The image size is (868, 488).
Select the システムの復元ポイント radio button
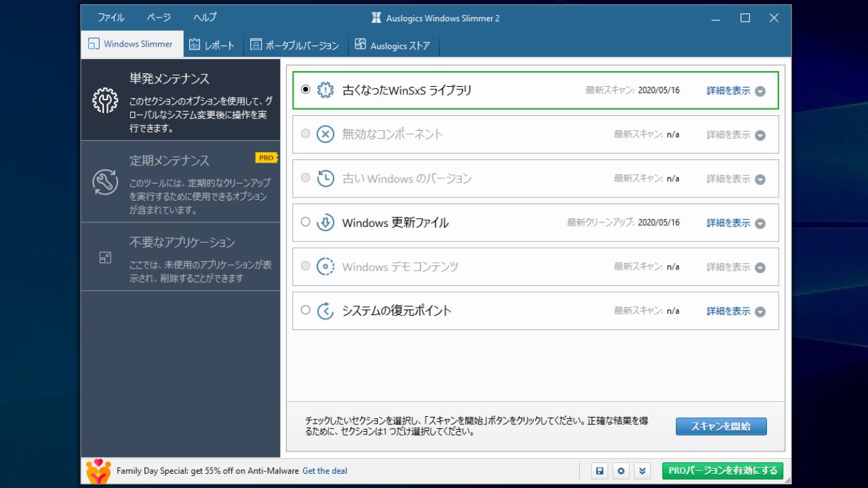305,310
